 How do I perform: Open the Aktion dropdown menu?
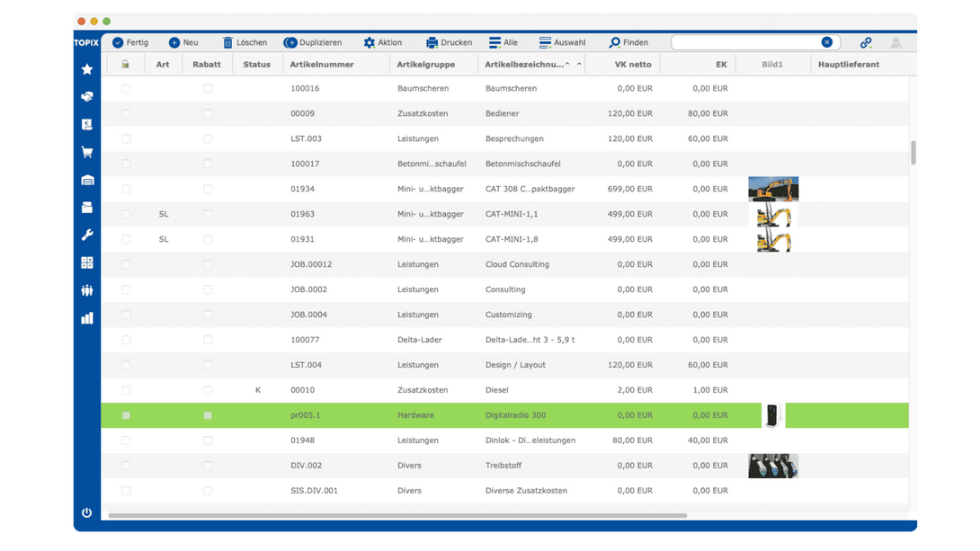click(x=382, y=42)
